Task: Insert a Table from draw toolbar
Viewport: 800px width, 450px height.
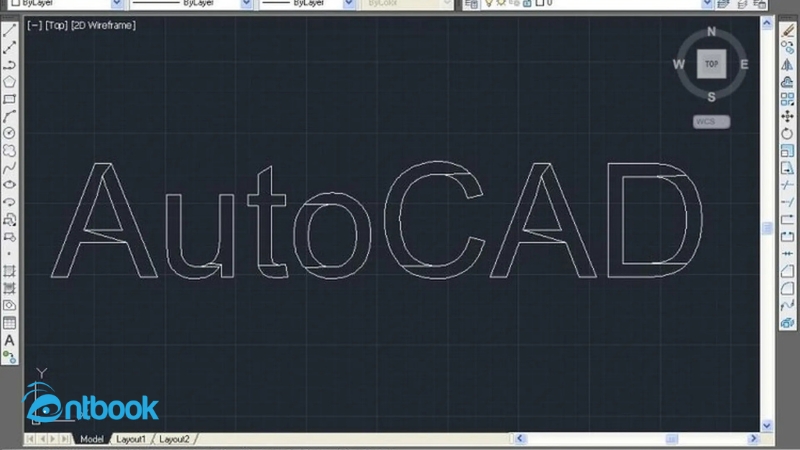Action: [x=9, y=322]
